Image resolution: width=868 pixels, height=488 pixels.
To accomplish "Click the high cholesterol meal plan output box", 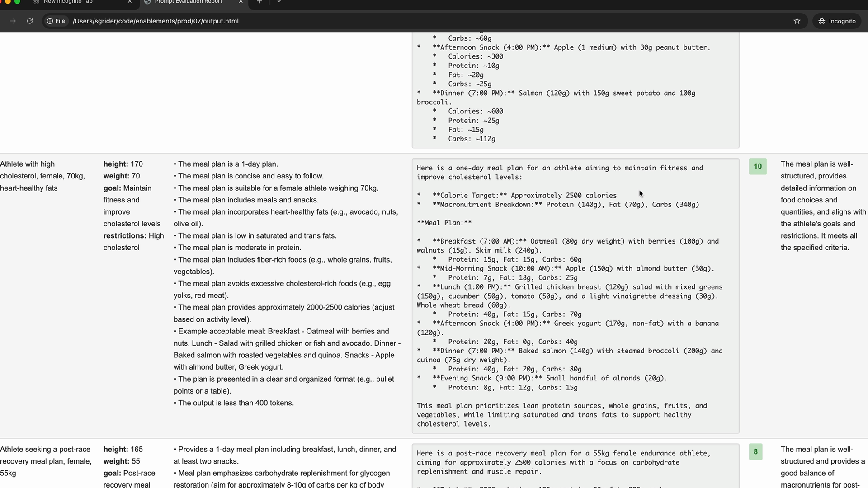I will coord(575,296).
